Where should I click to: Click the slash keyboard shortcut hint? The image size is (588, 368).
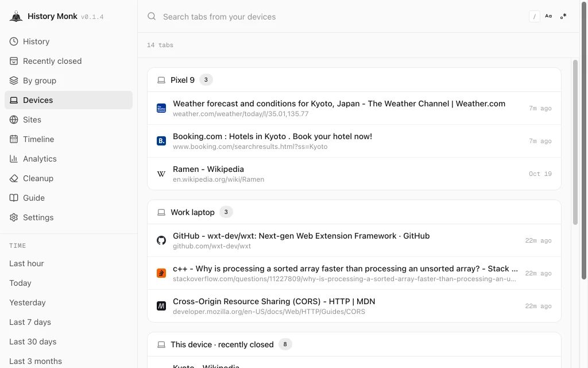point(535,17)
